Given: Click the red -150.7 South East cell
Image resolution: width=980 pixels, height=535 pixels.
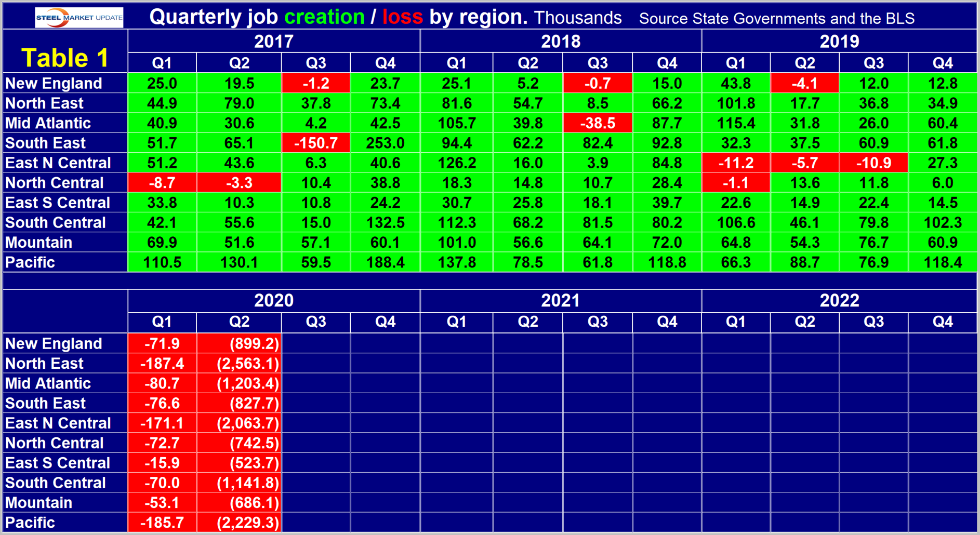Looking at the screenshot, I should [x=316, y=143].
